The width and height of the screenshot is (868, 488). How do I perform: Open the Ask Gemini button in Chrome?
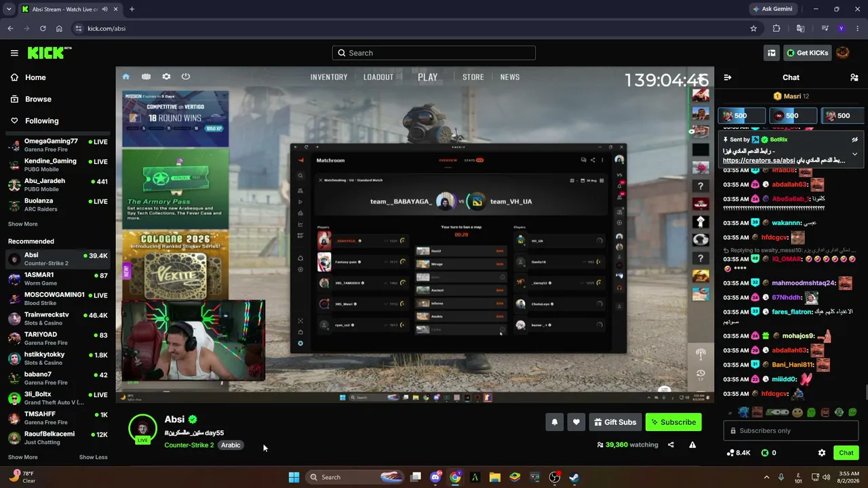(x=772, y=9)
